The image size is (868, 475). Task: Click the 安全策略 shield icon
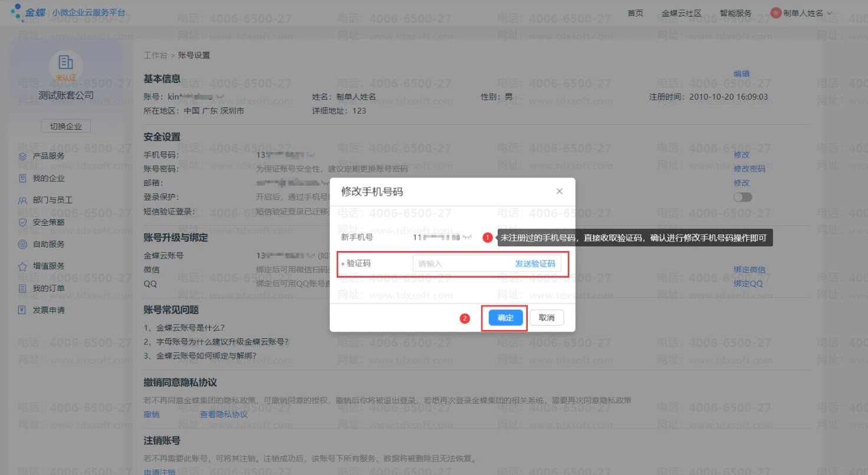[22, 222]
